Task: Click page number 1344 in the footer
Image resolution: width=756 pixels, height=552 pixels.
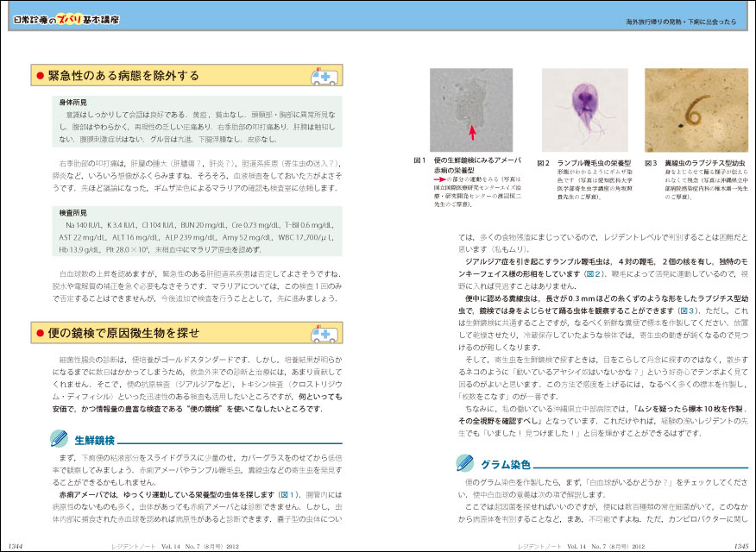Action: click(x=19, y=546)
